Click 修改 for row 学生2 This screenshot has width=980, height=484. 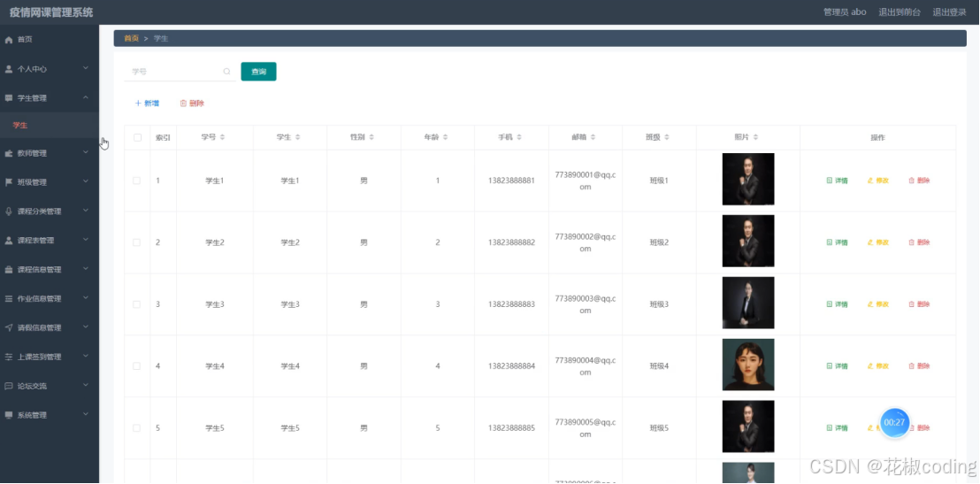point(878,242)
